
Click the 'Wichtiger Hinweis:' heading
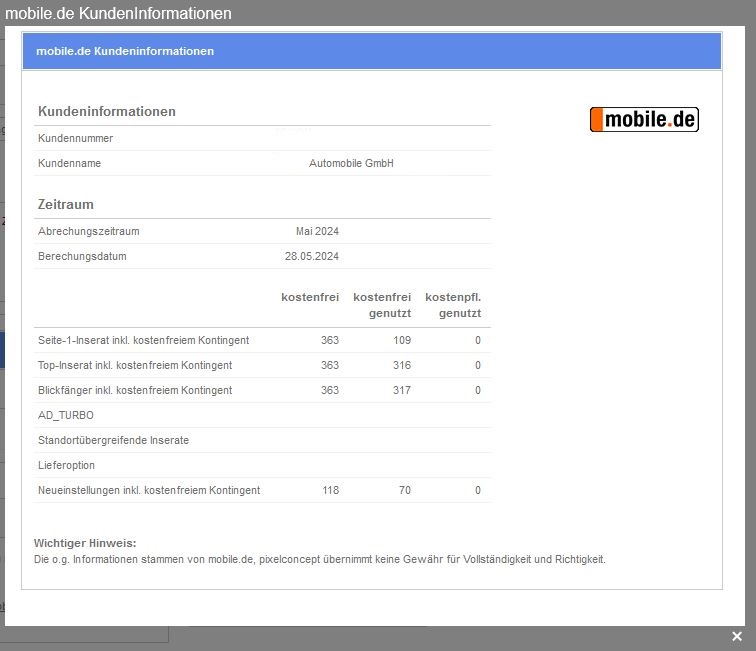tap(85, 543)
